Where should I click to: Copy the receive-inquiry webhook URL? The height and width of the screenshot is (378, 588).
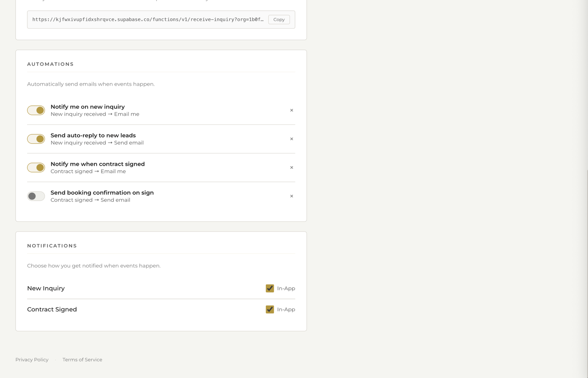tap(279, 19)
